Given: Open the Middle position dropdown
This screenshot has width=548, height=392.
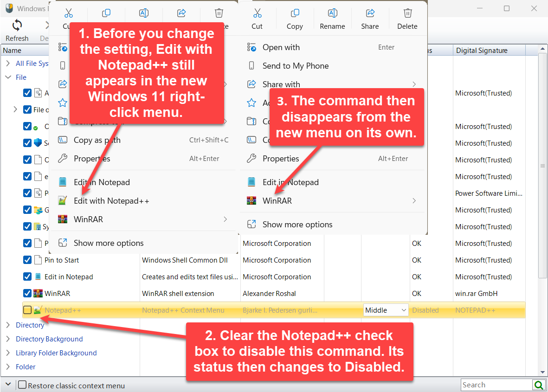Looking at the screenshot, I should click(x=386, y=310).
